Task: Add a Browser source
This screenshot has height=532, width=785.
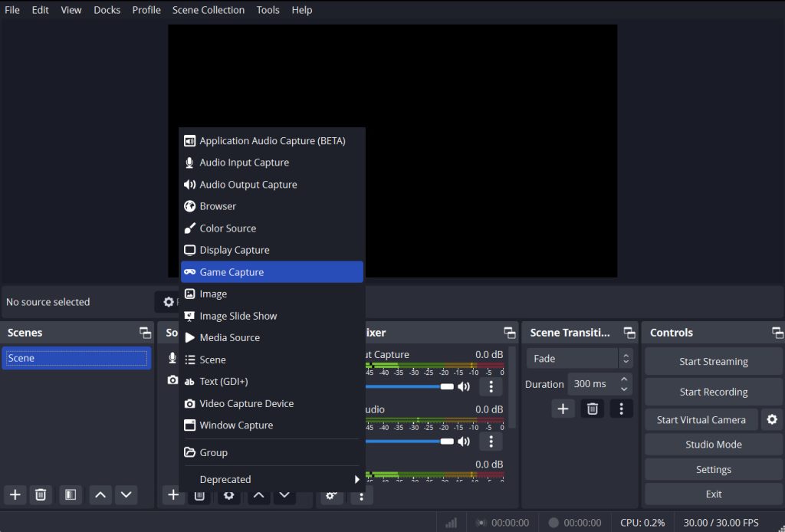Action: [272, 206]
